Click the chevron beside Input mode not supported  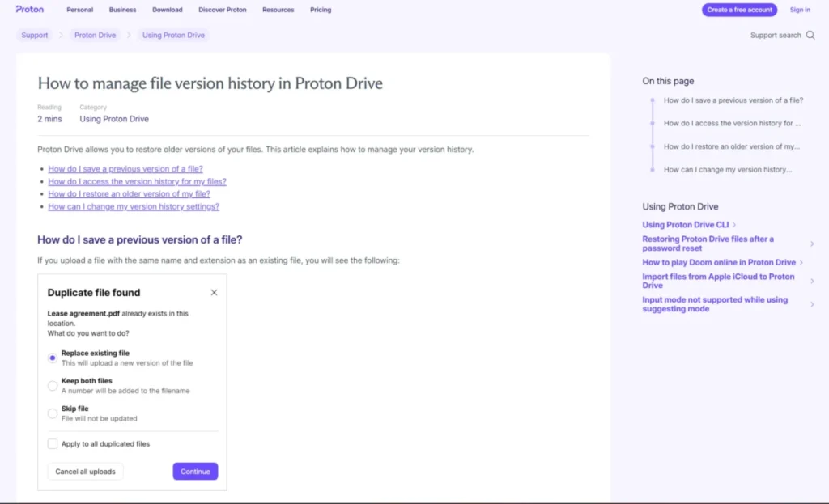pyautogui.click(x=812, y=304)
